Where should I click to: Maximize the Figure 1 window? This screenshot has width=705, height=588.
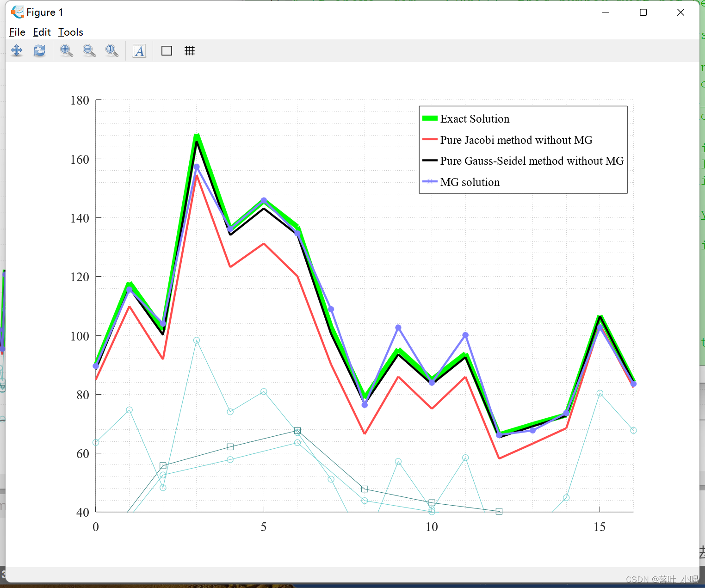tap(643, 12)
